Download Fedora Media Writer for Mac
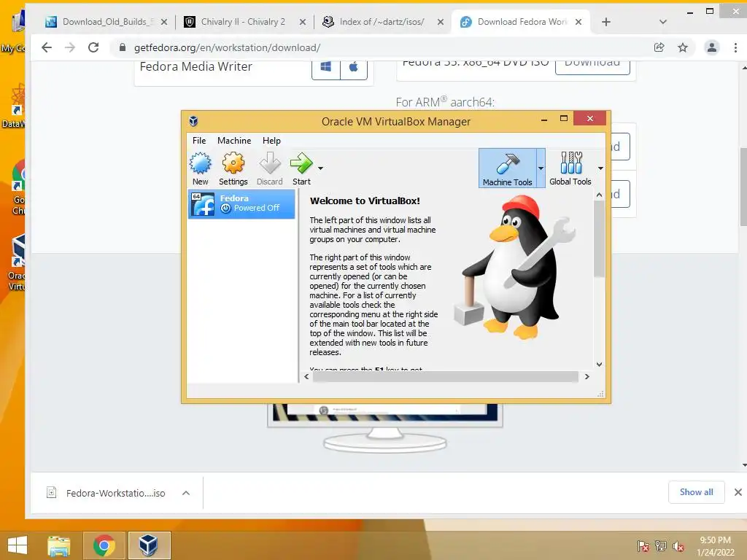The height and width of the screenshot is (560, 747). 354,67
